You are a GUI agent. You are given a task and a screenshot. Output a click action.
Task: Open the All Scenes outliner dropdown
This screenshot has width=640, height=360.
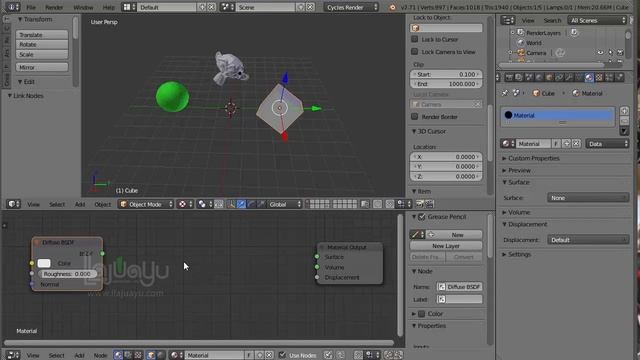(x=597, y=20)
